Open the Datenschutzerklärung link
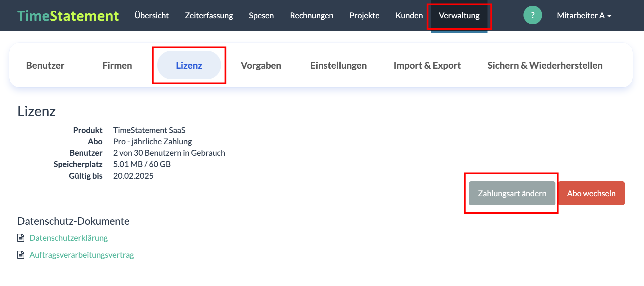 [x=69, y=238]
